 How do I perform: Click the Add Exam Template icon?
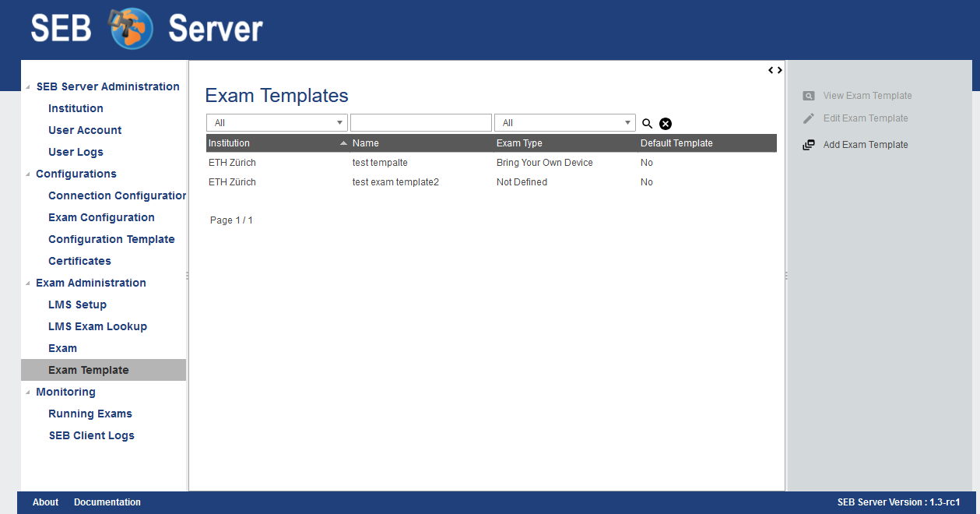809,145
